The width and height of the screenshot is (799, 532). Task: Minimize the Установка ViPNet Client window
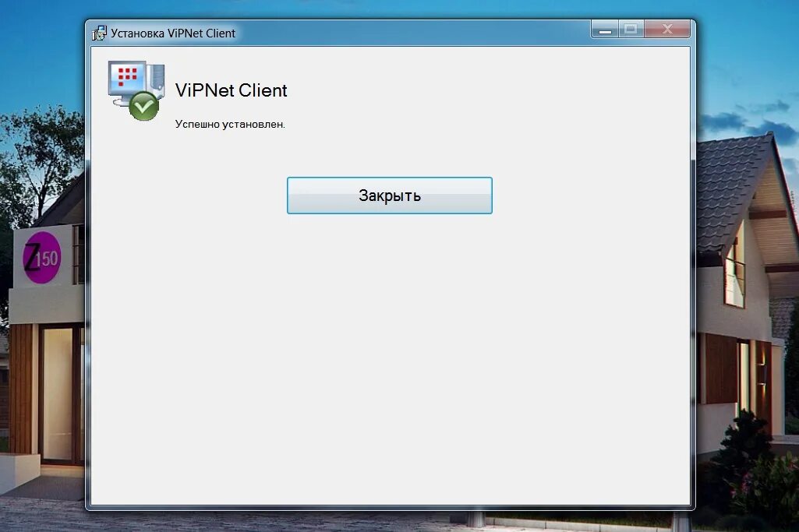pos(605,30)
